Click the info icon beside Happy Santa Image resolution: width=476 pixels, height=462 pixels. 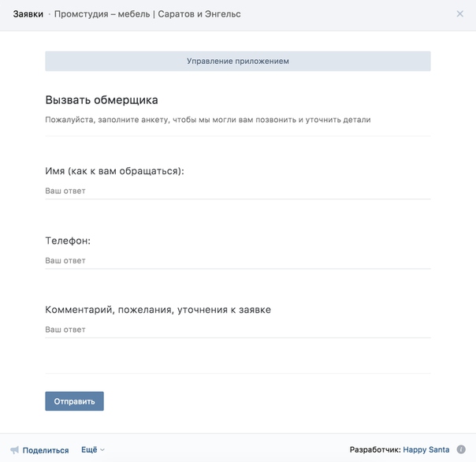461,449
